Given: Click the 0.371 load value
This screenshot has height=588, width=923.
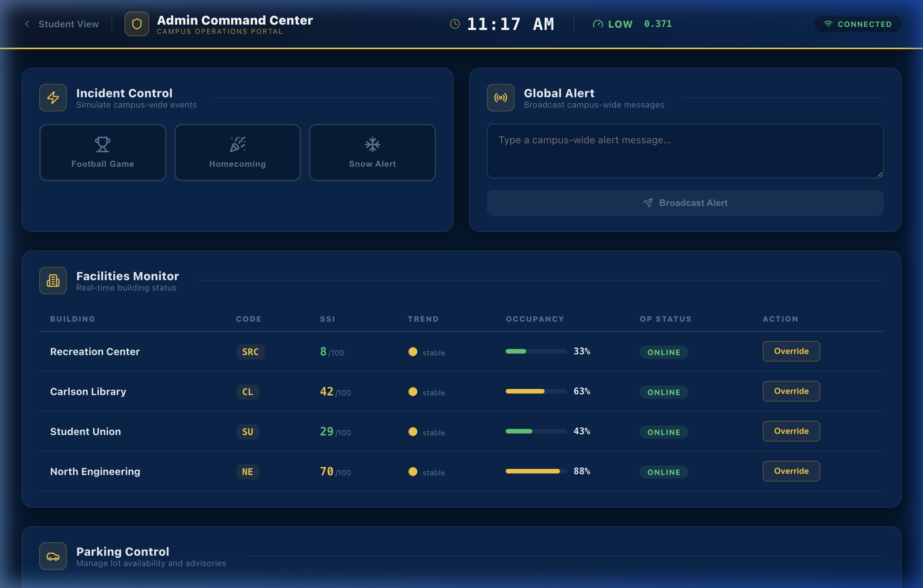Looking at the screenshot, I should [x=658, y=24].
